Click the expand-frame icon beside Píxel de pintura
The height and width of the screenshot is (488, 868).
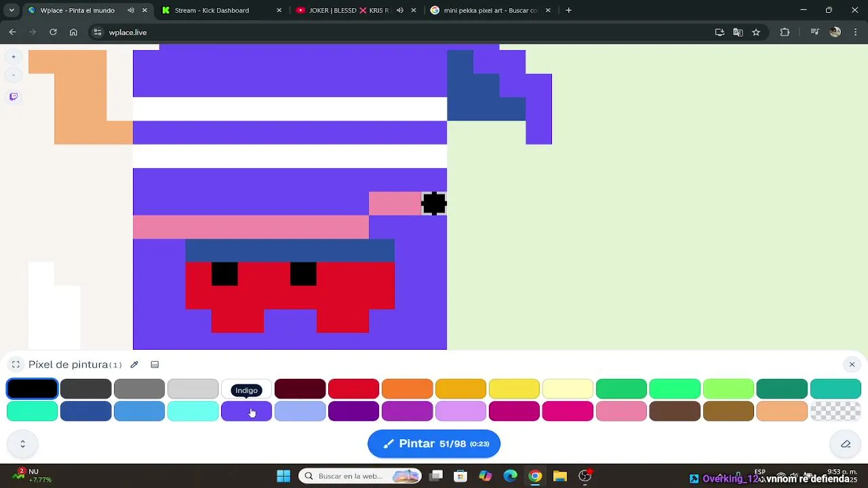(16, 365)
